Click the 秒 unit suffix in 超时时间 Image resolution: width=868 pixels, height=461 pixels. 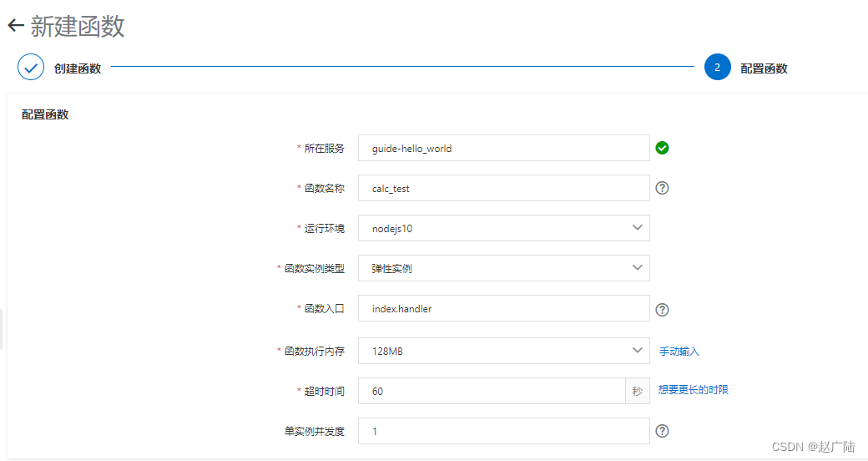pos(638,391)
